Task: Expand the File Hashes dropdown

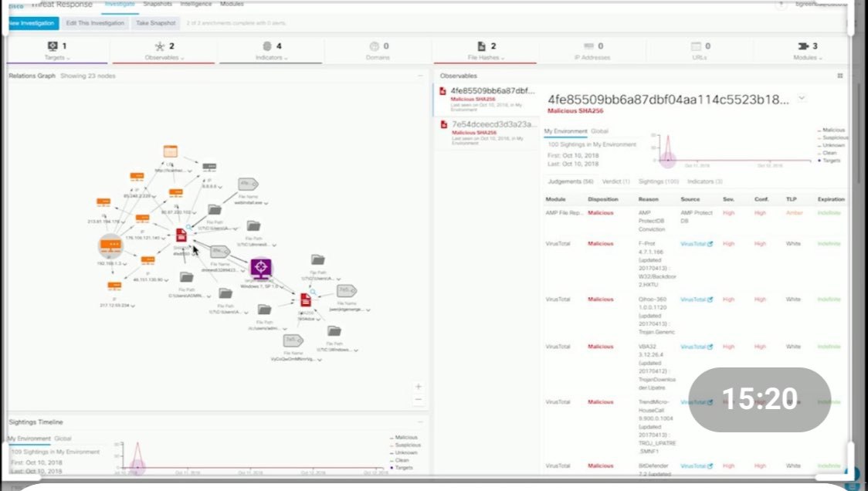Action: click(x=487, y=58)
